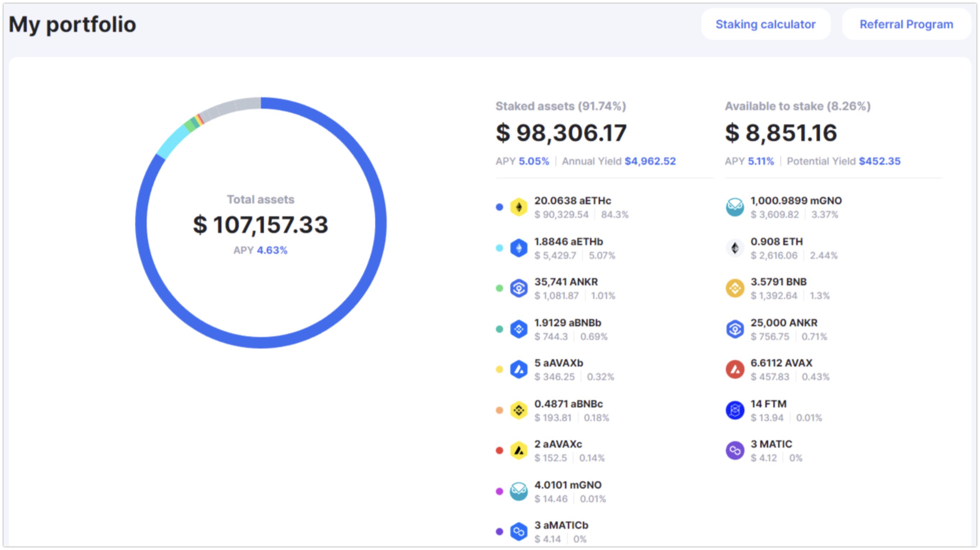Click the red legend dot beside aAVAXc
Image resolution: width=980 pixels, height=550 pixels.
pyautogui.click(x=499, y=451)
